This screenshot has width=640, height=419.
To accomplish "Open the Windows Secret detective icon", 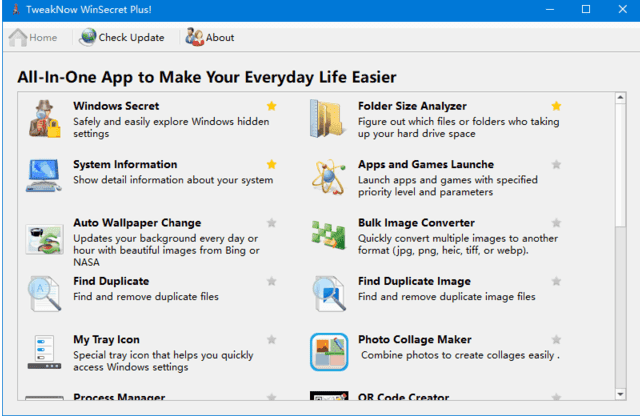I will point(44,119).
